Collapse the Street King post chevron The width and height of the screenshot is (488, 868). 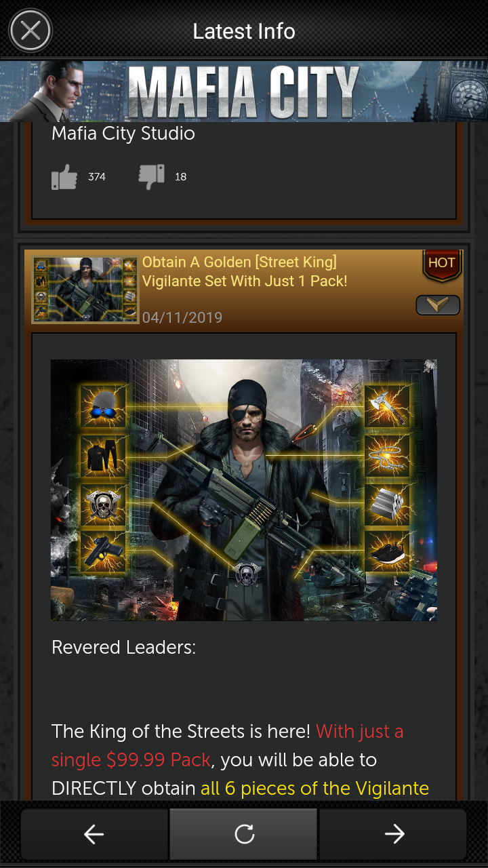[438, 306]
